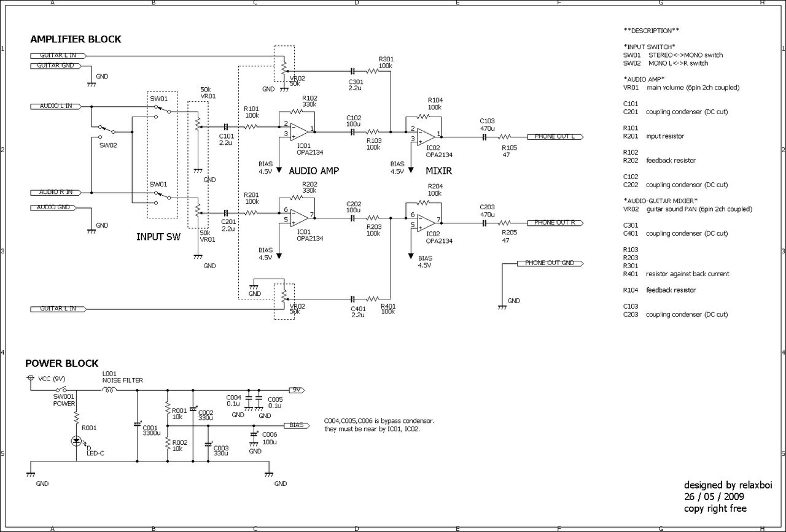Screen dimensions: 786x532
Task: Select the AUDIO L IN port label
Action: point(56,106)
